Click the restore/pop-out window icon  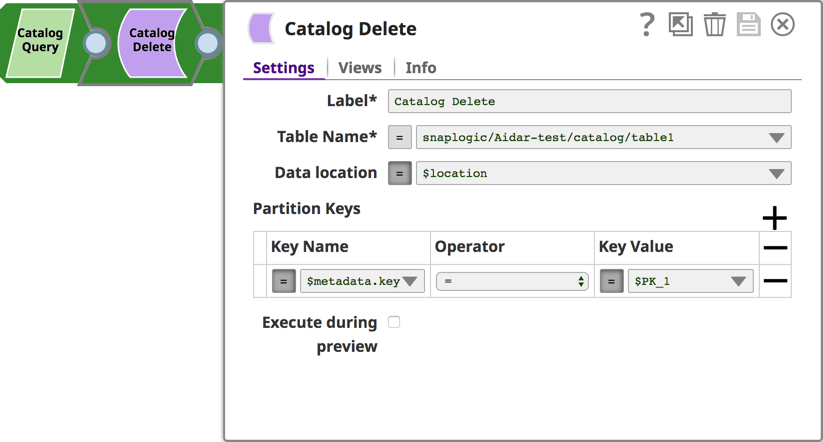pyautogui.click(x=681, y=25)
